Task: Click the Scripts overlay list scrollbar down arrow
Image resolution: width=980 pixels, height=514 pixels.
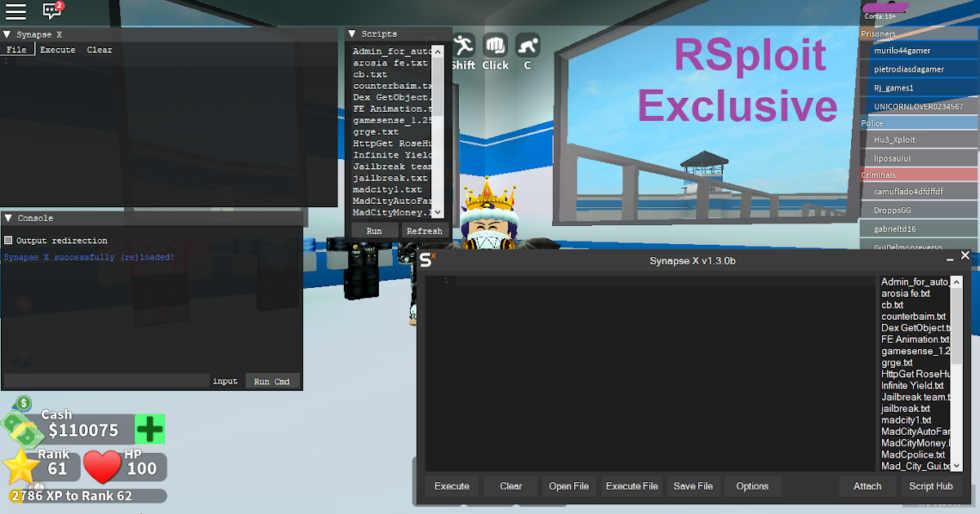Action: pos(437,212)
